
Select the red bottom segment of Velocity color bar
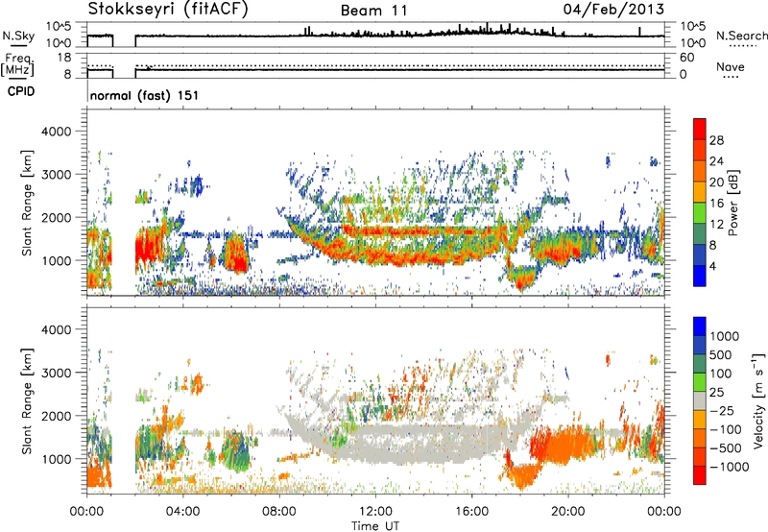point(700,475)
